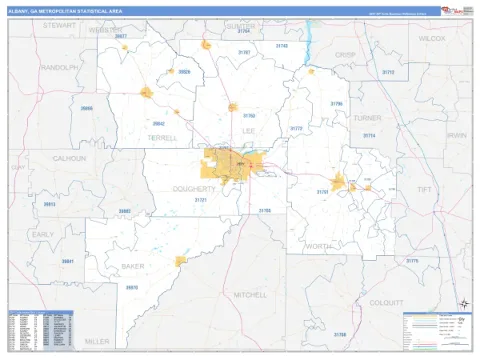Click the RANDOLPH county label
480x360 pixels.
(x=60, y=68)
